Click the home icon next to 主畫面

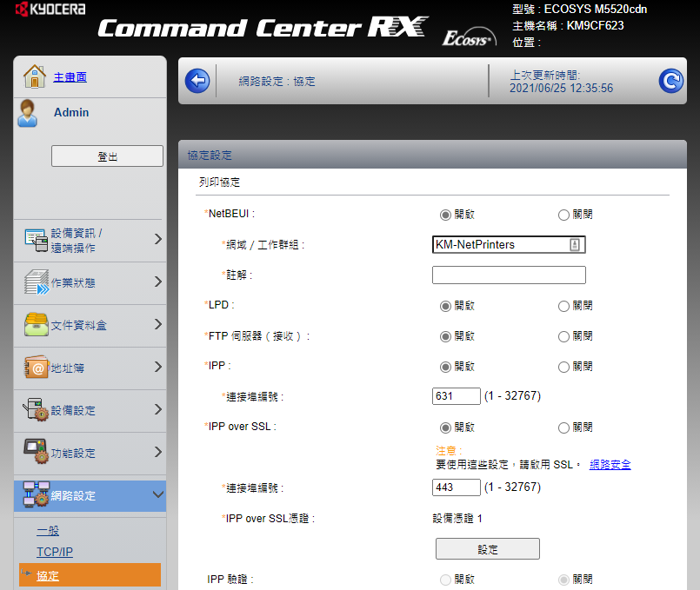(x=34, y=76)
